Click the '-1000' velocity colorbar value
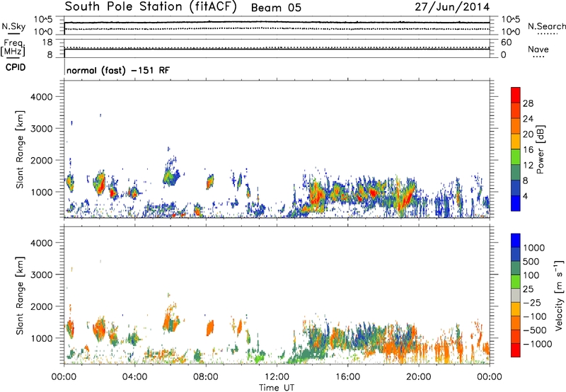The image size is (566, 392). click(x=537, y=344)
